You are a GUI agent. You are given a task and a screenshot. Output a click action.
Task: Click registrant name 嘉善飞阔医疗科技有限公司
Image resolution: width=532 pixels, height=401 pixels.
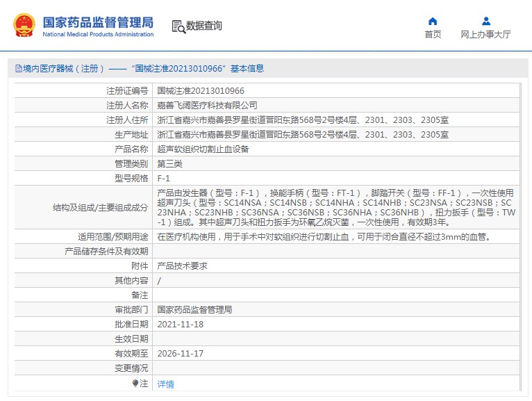tap(207, 105)
